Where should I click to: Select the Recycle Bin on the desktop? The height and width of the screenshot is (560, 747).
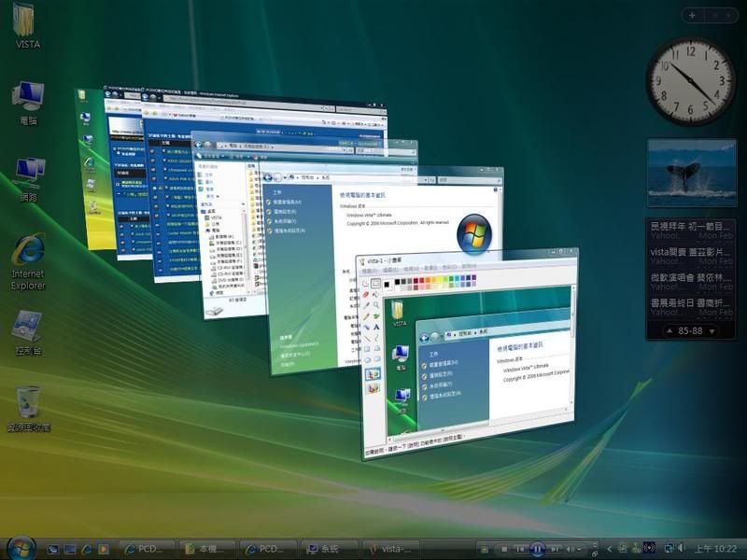tap(29, 409)
